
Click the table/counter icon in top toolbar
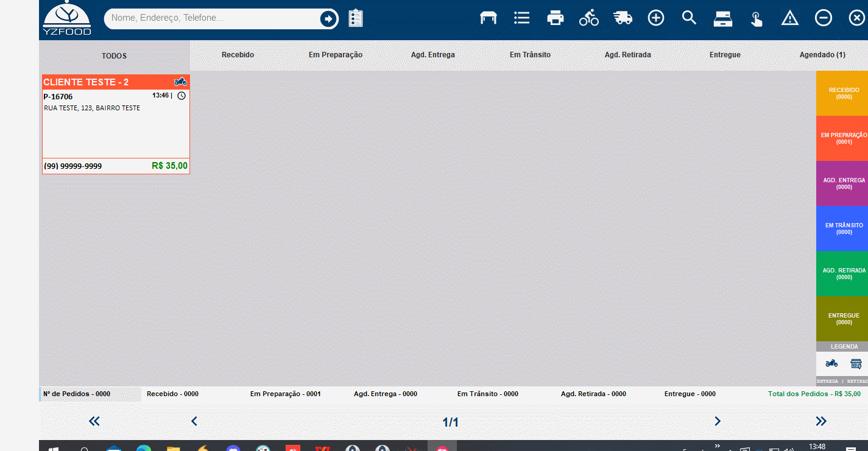click(488, 18)
